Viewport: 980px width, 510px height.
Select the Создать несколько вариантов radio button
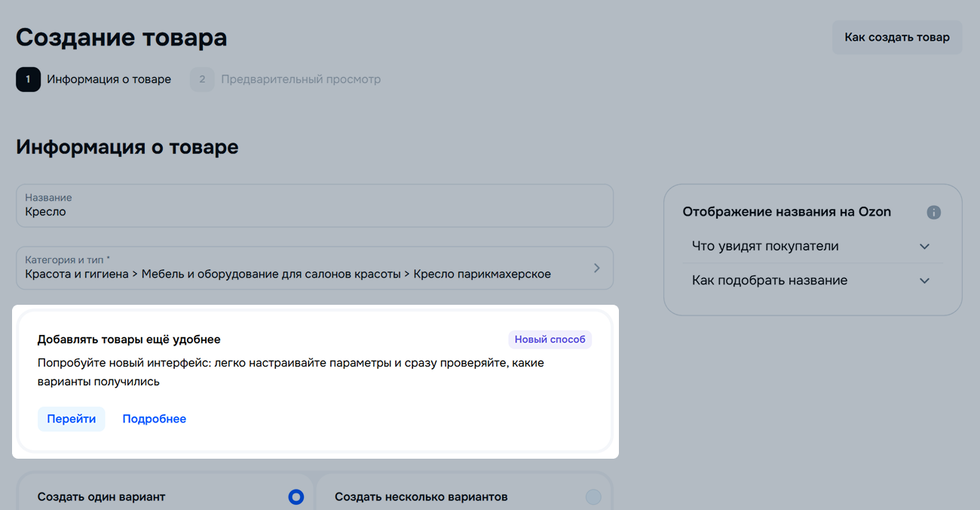pyautogui.click(x=593, y=496)
